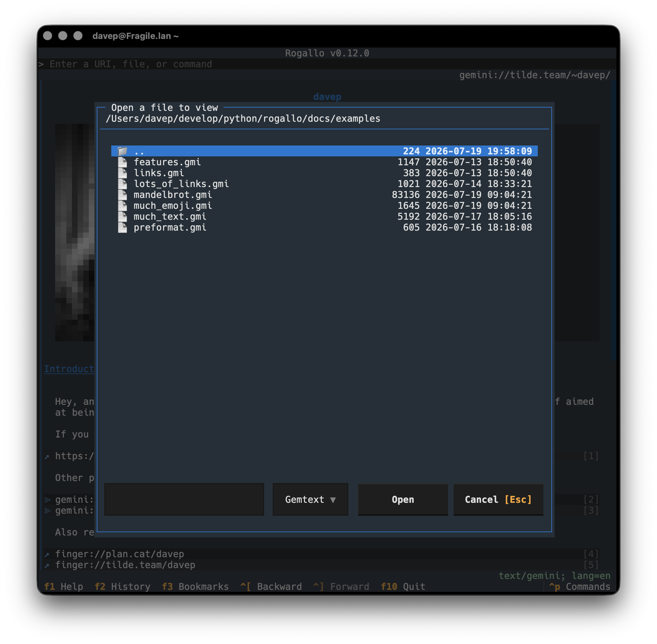Image resolution: width=657 pixels, height=644 pixels.
Task: Click the 2026-07-17 18:05:16 timestamp
Action: [479, 216]
